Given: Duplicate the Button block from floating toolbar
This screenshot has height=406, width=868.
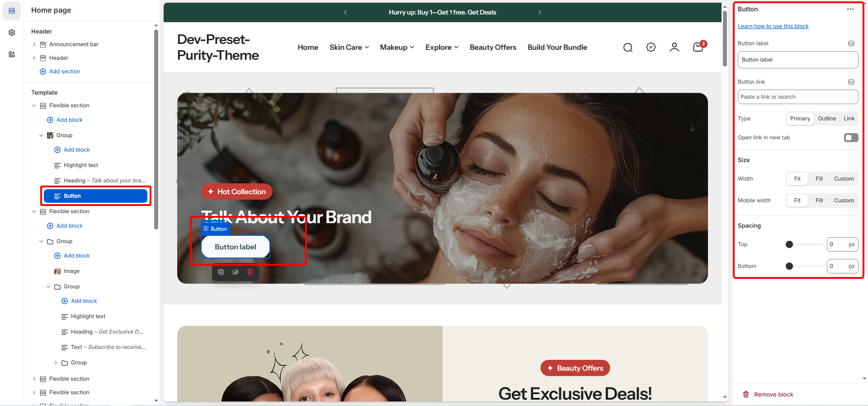Looking at the screenshot, I should click(x=221, y=272).
